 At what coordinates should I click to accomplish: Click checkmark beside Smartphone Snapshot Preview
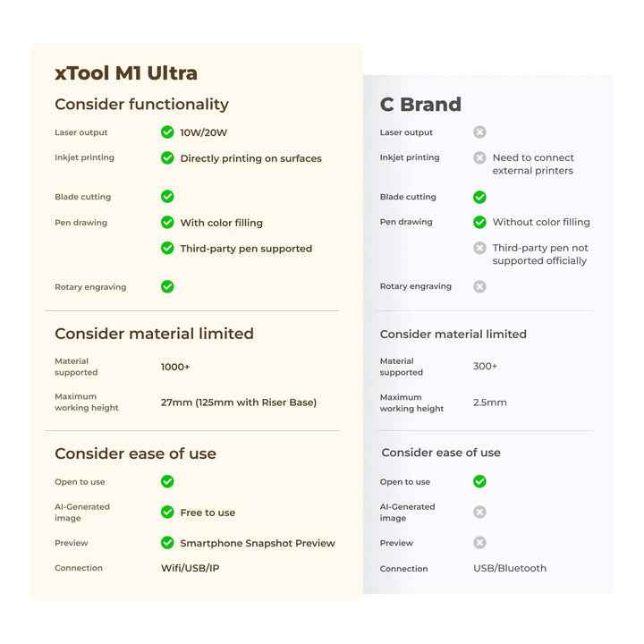167,543
